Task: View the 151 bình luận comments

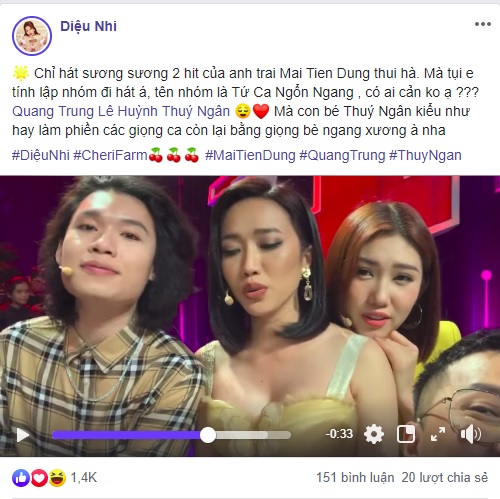Action: coord(355,478)
